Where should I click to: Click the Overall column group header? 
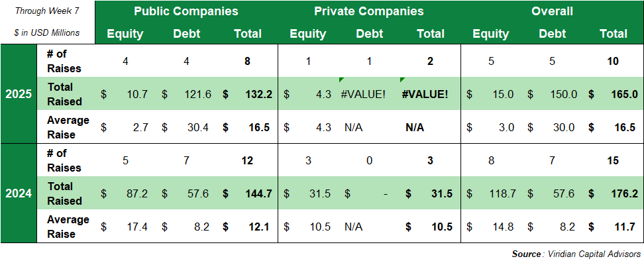pyautogui.click(x=552, y=11)
